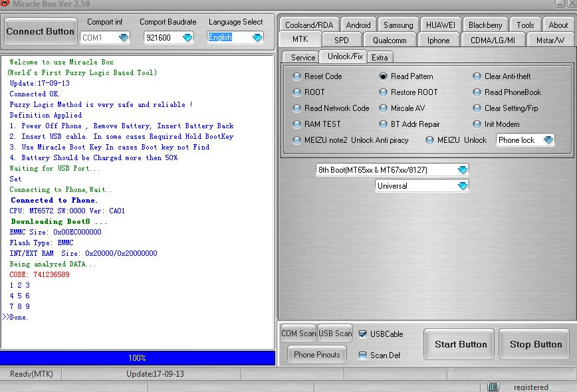This screenshot has height=392, width=577.
Task: Select the MTK tab
Action: point(300,39)
